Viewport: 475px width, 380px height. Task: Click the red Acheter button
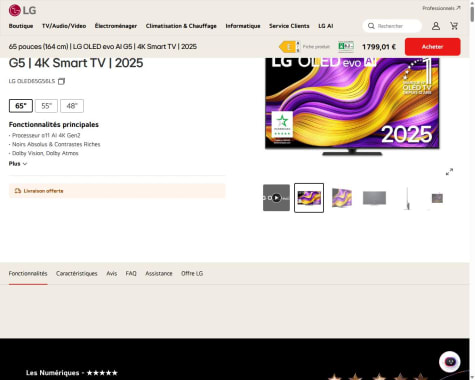click(x=433, y=47)
